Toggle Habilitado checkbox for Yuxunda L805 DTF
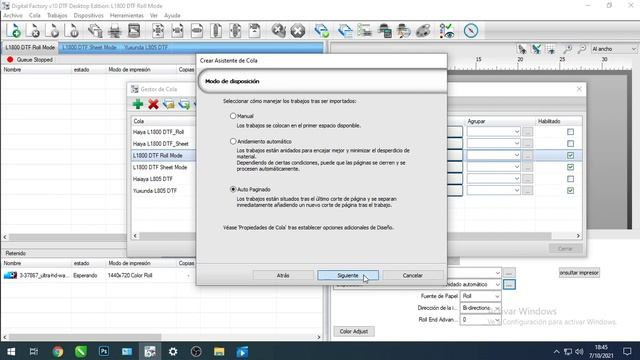640x360 pixels. click(x=570, y=191)
